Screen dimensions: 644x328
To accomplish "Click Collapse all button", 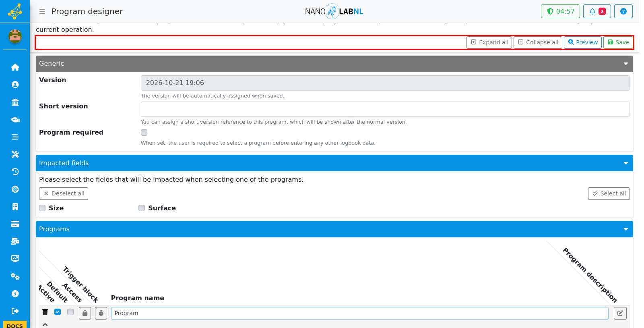I will [538, 42].
